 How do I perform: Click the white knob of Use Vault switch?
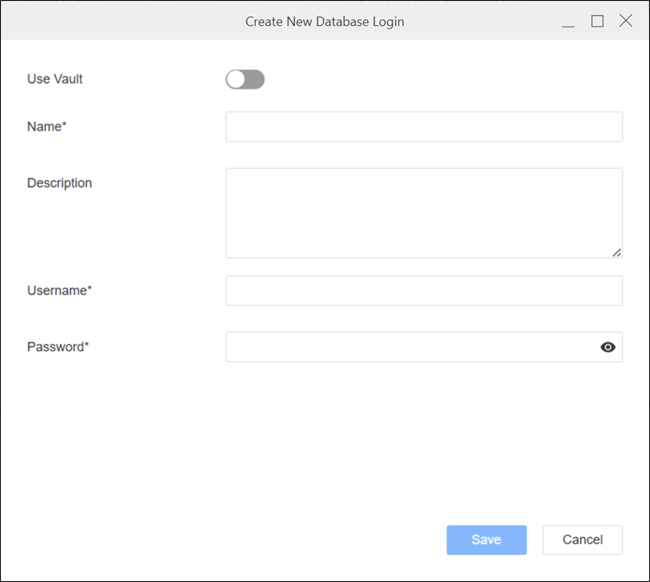tap(236, 80)
